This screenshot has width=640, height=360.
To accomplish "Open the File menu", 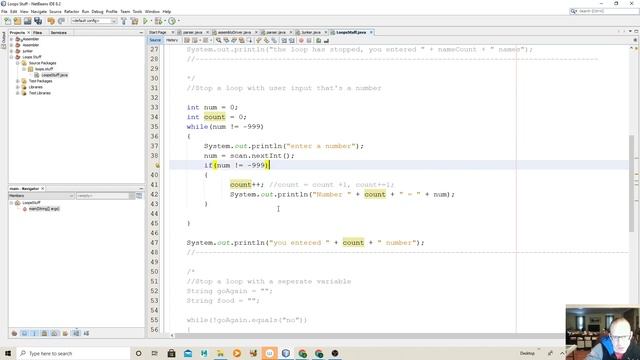I will tap(4, 11).
